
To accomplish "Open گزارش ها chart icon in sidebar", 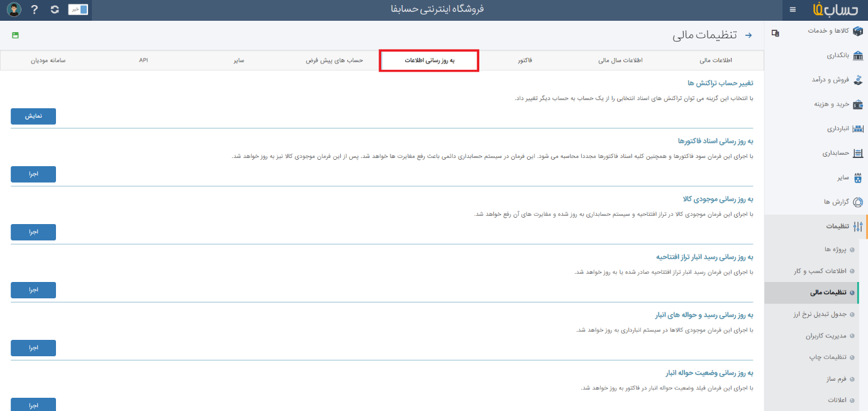I will 858,203.
